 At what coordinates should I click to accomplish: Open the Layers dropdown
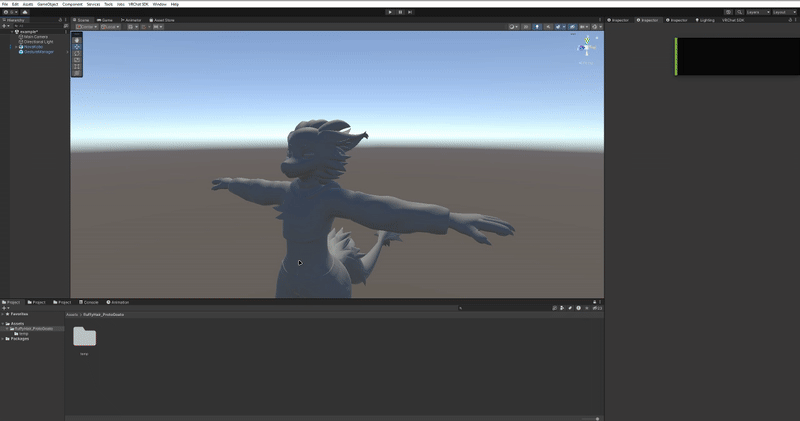pyautogui.click(x=757, y=12)
